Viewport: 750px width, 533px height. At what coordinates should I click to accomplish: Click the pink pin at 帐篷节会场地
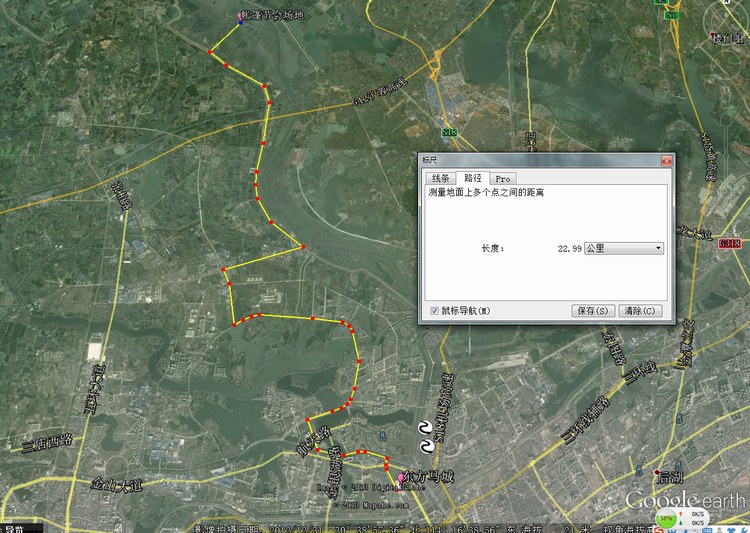pos(240,17)
